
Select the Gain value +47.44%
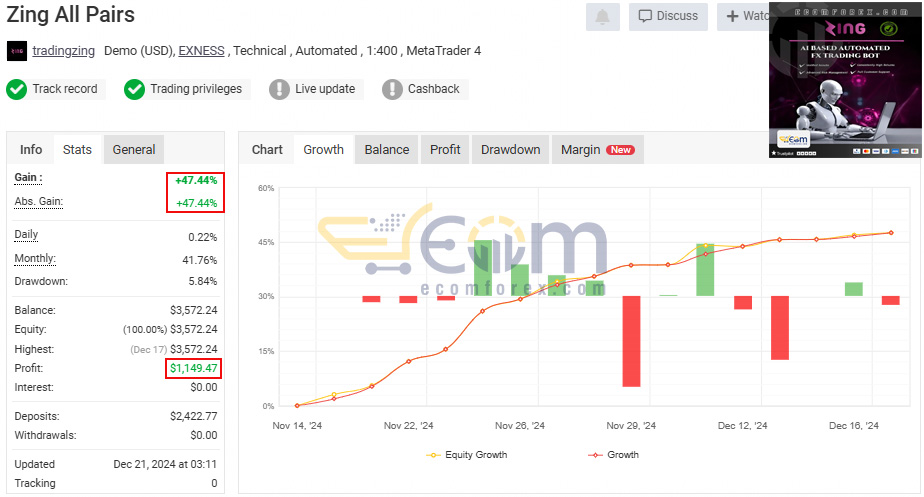click(x=196, y=180)
